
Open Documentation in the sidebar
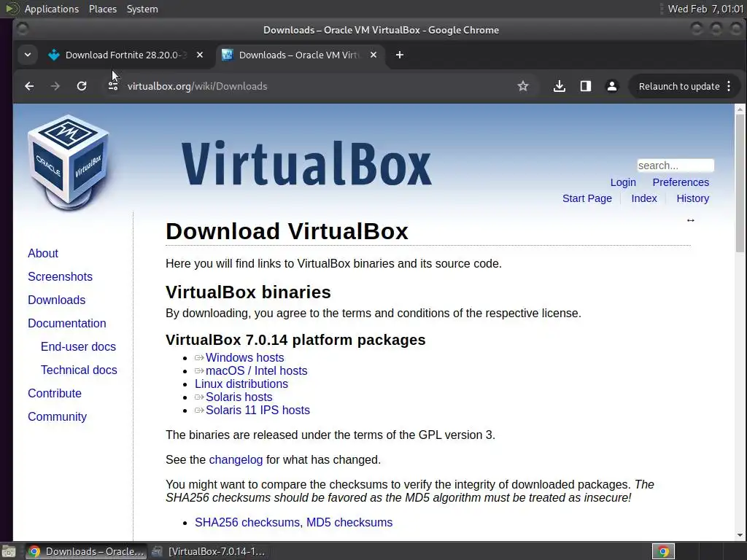[66, 323]
